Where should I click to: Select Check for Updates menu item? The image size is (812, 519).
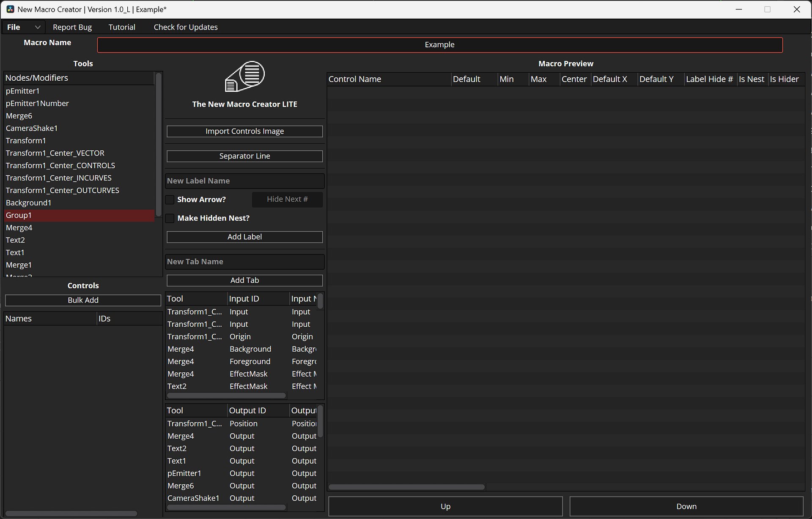186,27
